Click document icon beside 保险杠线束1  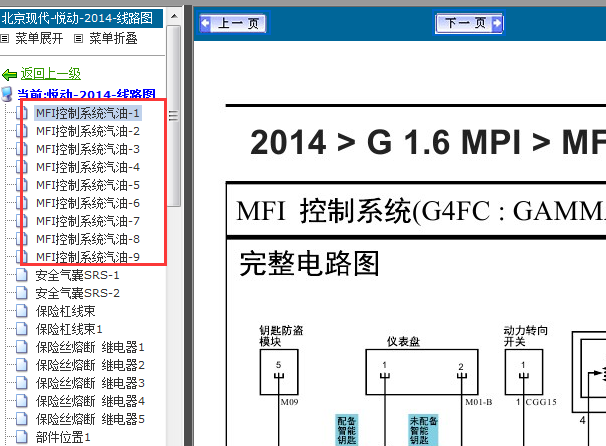click(x=22, y=329)
